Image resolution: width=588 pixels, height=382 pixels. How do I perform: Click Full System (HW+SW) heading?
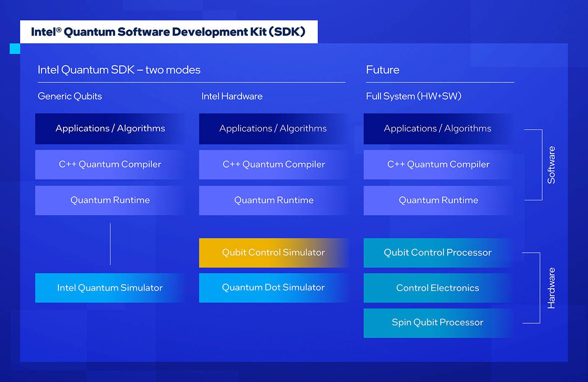click(x=414, y=96)
